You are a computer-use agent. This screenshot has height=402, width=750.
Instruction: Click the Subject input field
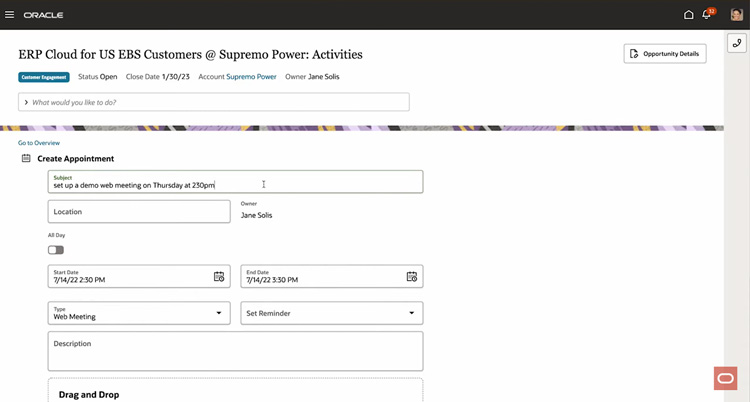[235, 182]
